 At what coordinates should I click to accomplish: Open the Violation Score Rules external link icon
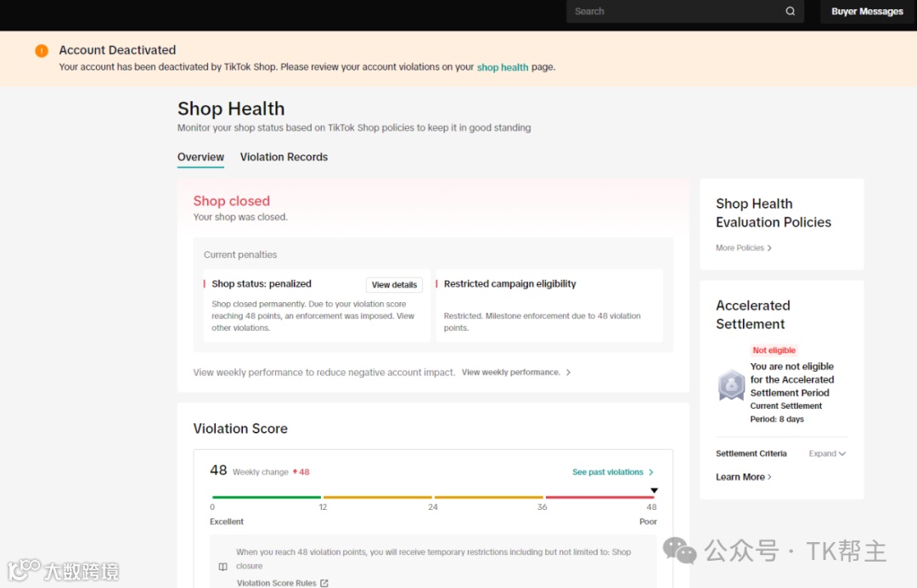324,583
